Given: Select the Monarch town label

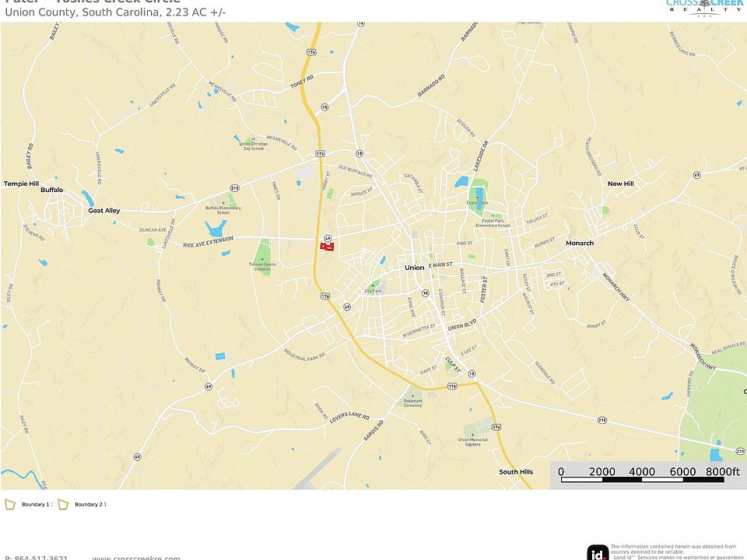Looking at the screenshot, I should (580, 243).
